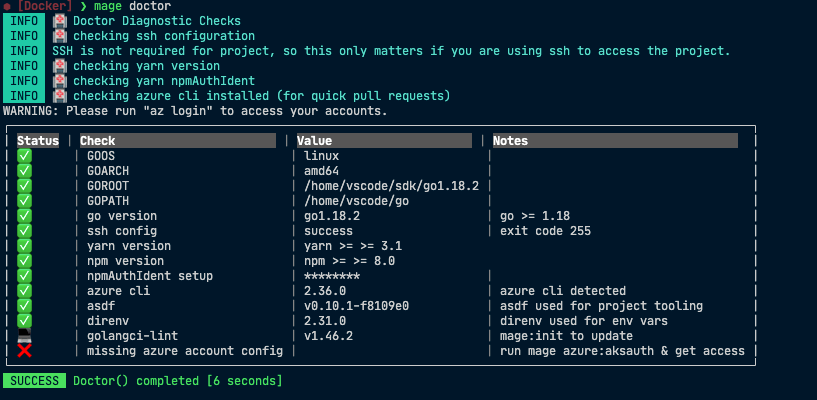The height and width of the screenshot is (400, 817).
Task: Click the green checkmark in the GOOS row
Action: (25, 156)
